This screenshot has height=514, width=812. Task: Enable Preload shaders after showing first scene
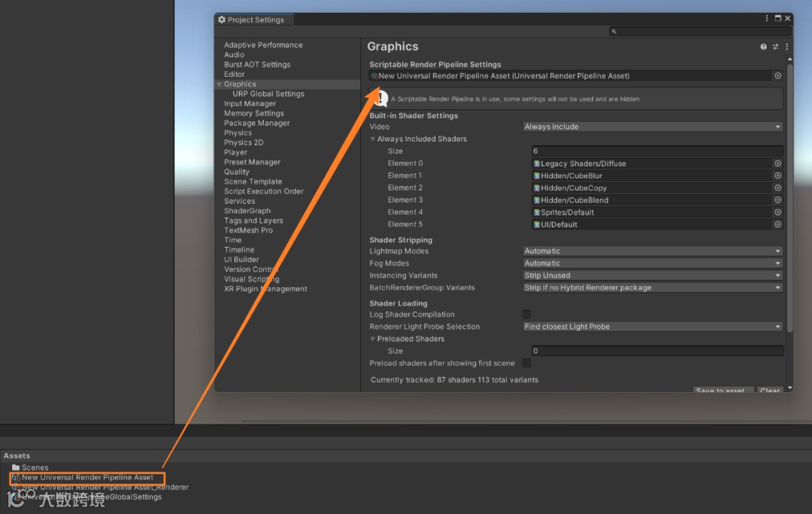(526, 363)
